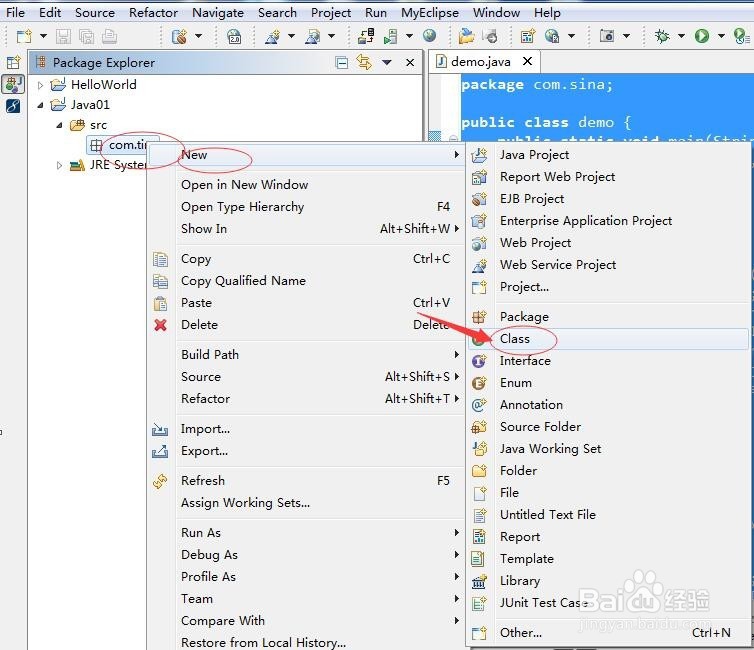
Task: Click the Open folder toolbar icon
Action: coord(466,36)
